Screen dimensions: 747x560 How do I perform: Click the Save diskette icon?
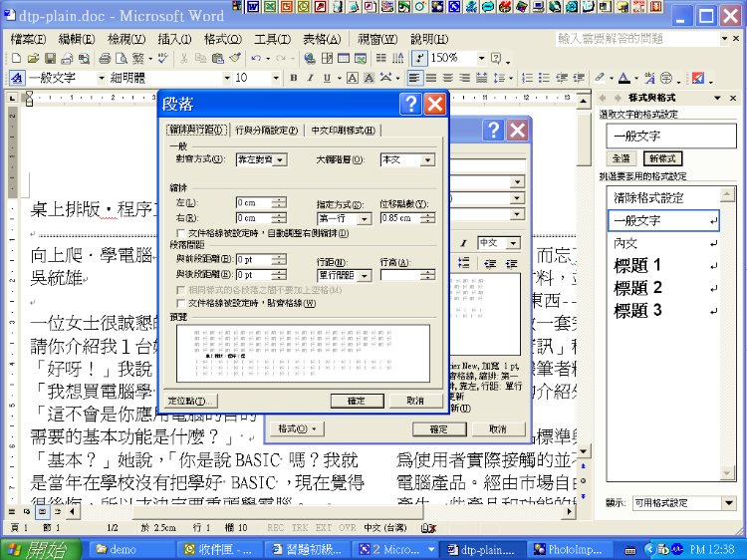pyautogui.click(x=50, y=58)
